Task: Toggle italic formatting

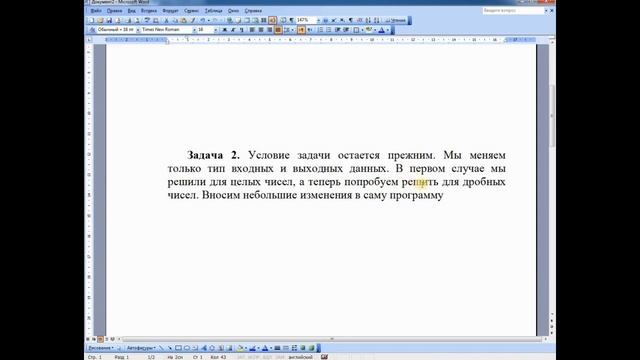Action: point(233,30)
